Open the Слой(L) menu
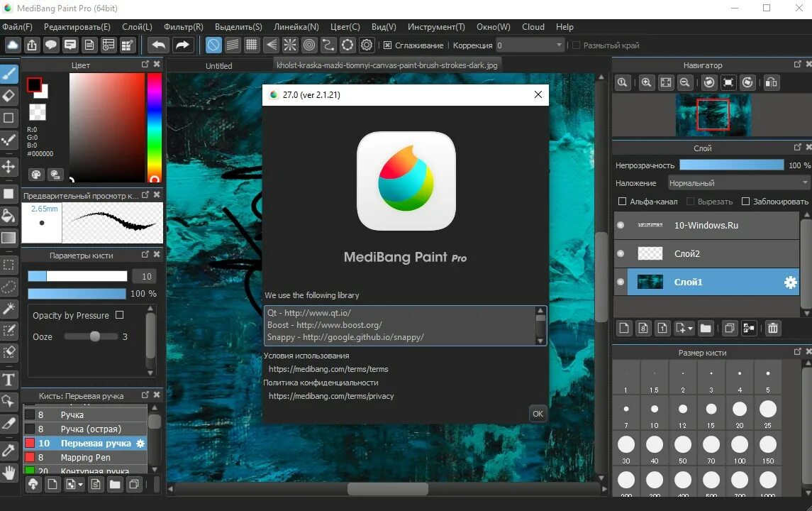Screen dimensions: 812x511 tap(138, 27)
